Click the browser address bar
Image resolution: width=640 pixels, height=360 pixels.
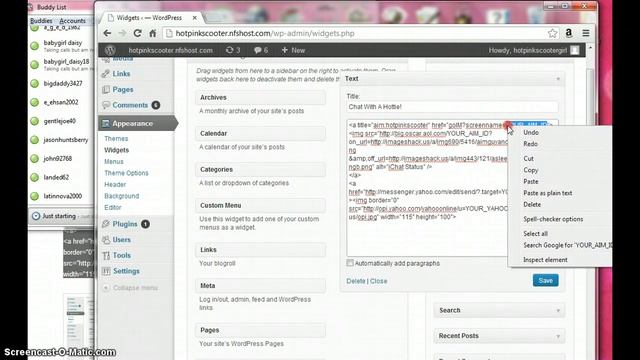(355, 33)
